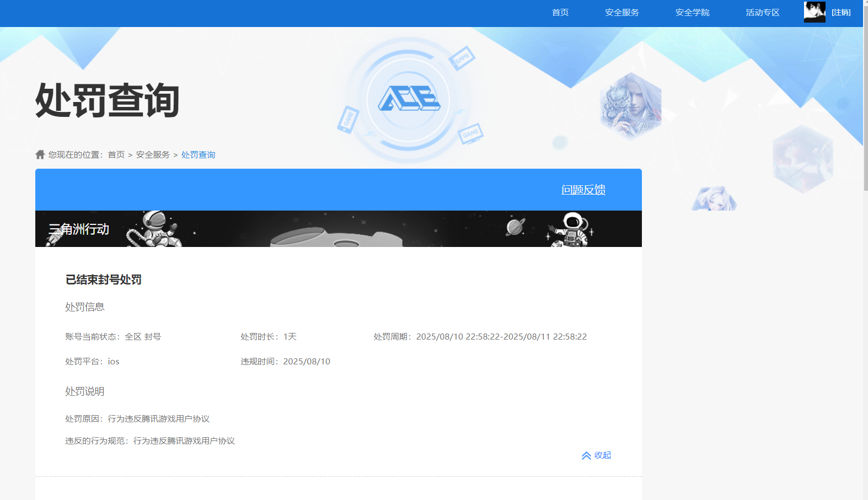Follow the 安全服务 breadcrumb link
The width and height of the screenshot is (868, 500).
(x=153, y=155)
